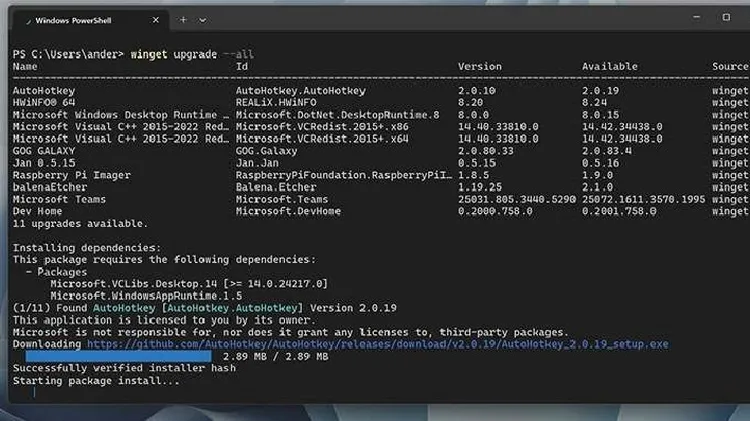Image resolution: width=750 pixels, height=421 pixels.
Task: Click 'Microsoft.VCRedist.2015+.x64' Id
Action: click(x=322, y=139)
